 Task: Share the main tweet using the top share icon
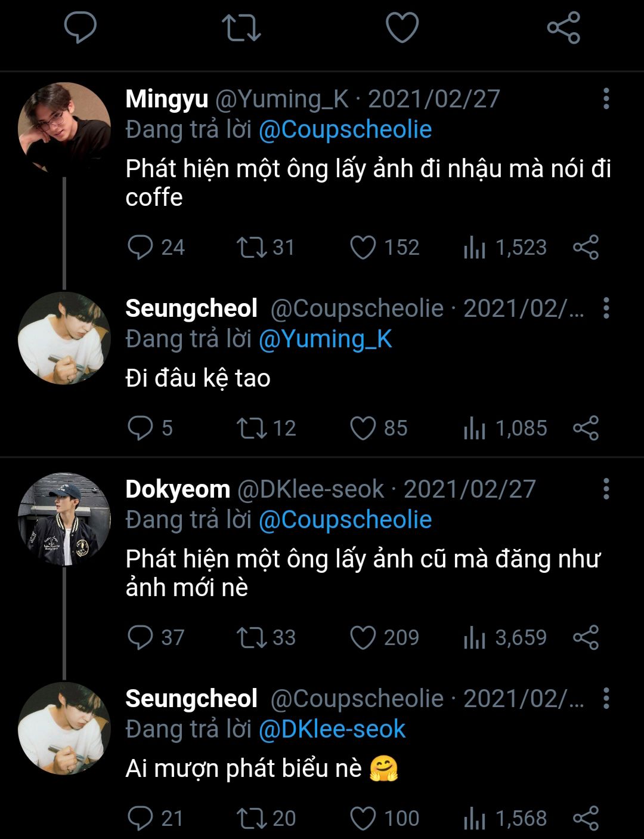563,27
